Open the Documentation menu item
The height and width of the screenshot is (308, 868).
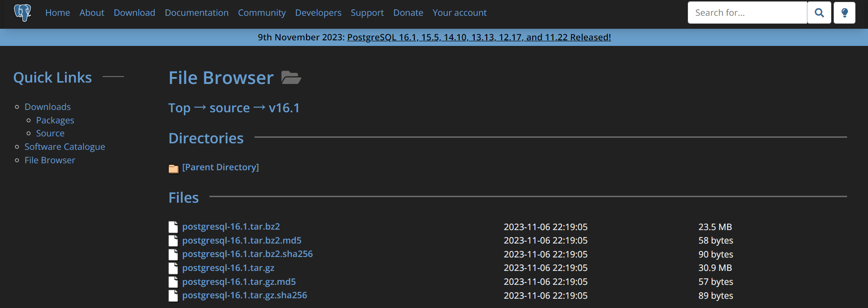[196, 13]
